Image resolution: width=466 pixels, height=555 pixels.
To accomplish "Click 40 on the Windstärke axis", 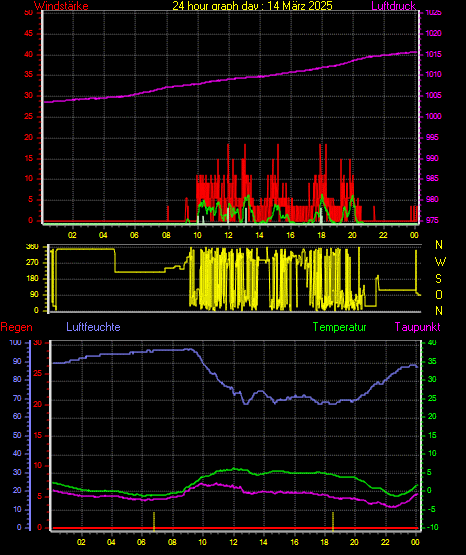I will pos(29,55).
